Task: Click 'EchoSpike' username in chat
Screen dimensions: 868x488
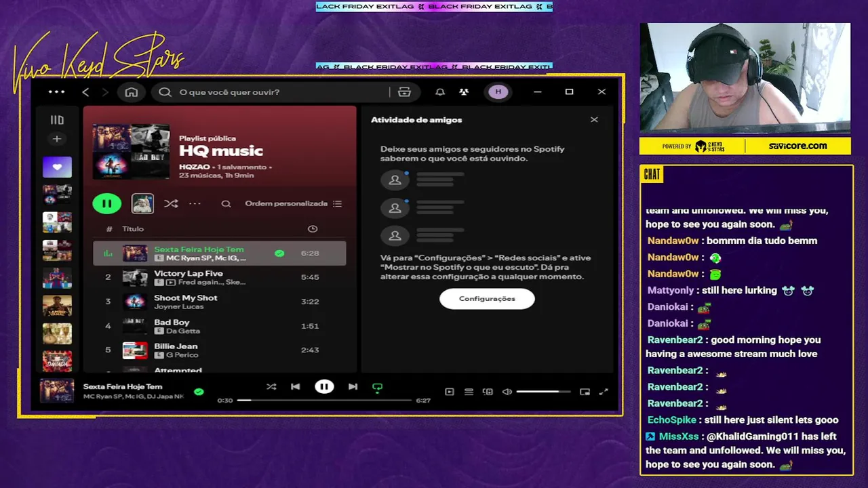Action: pos(672,420)
